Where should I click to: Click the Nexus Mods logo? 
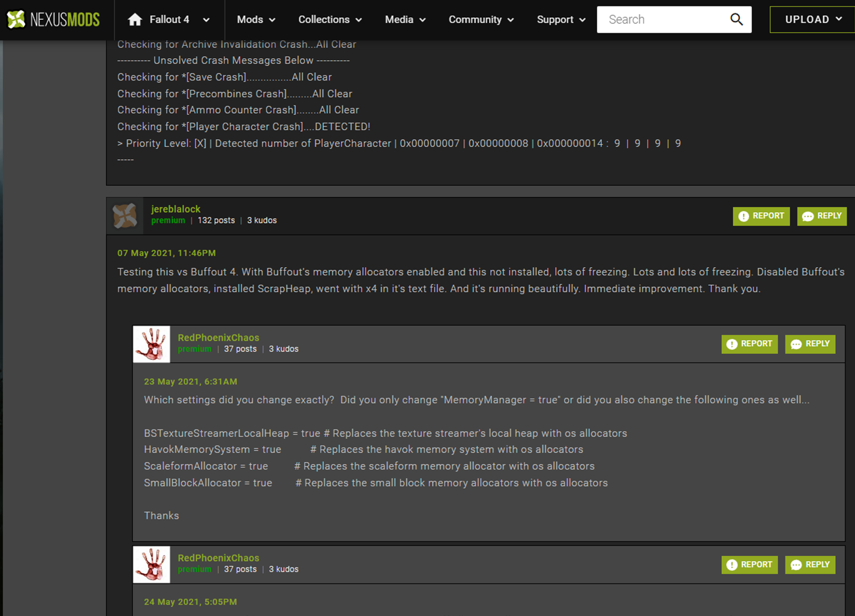click(x=53, y=20)
